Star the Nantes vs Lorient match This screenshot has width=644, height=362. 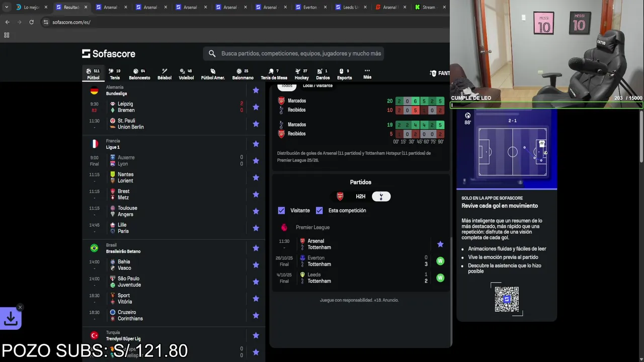click(x=256, y=177)
